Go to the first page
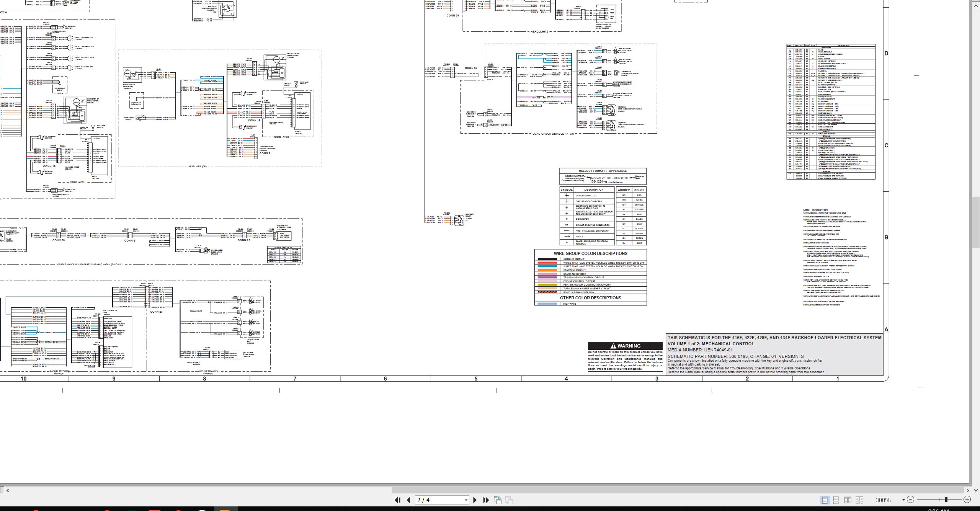The width and height of the screenshot is (980, 511). tap(397, 500)
